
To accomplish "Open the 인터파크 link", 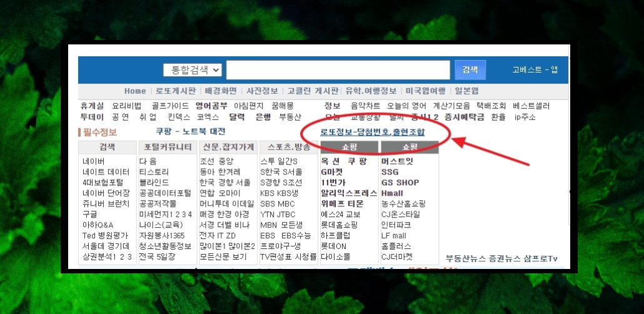I will (396, 225).
